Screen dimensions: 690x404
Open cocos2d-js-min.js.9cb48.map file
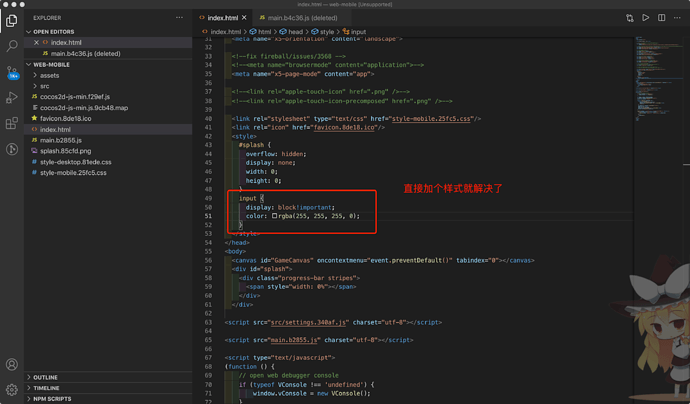click(x=84, y=108)
